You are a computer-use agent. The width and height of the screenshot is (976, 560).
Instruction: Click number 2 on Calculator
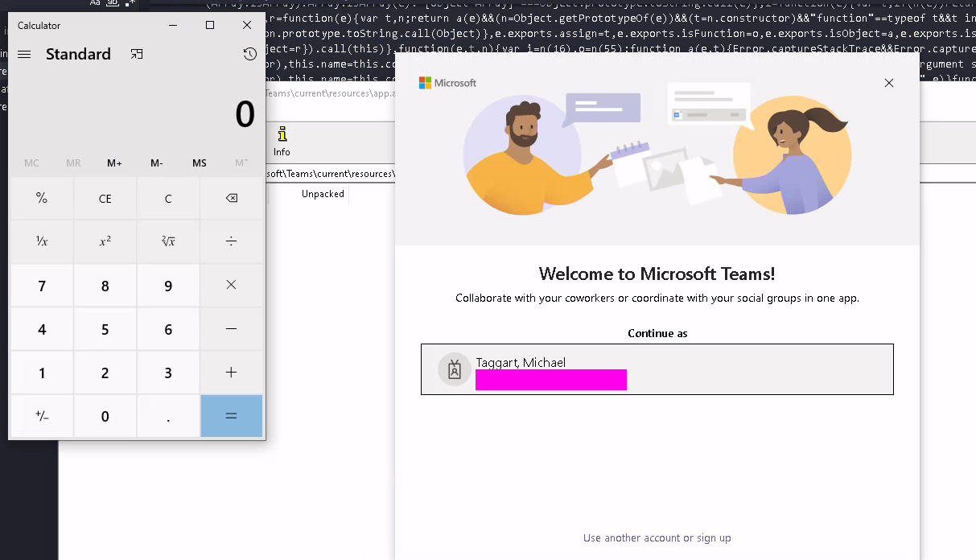point(105,373)
